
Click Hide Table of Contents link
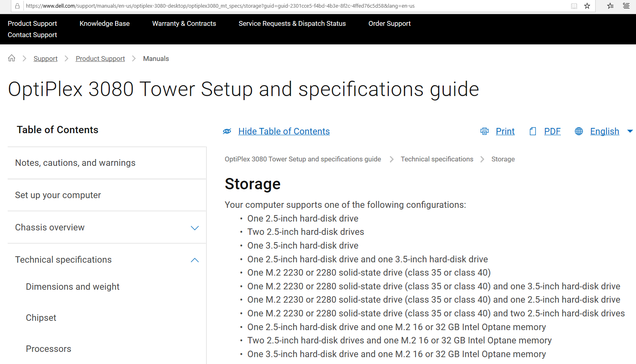[284, 131]
